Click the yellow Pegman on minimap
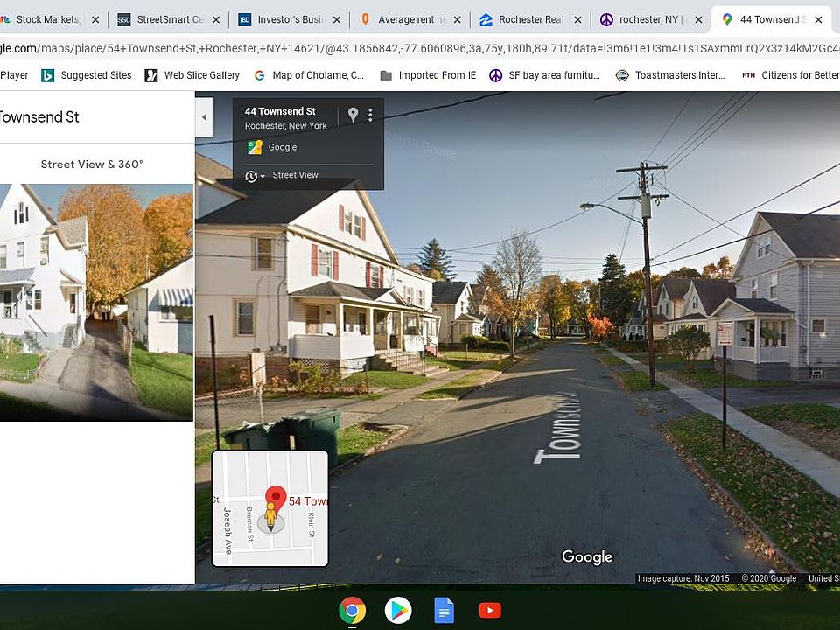Screen dimensions: 840x630 tap(270, 517)
